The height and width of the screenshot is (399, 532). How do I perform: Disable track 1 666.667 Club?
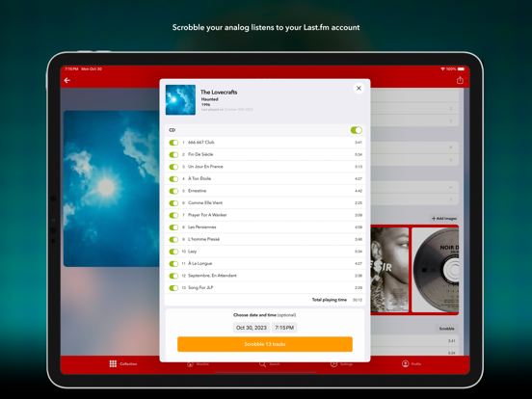[173, 143]
